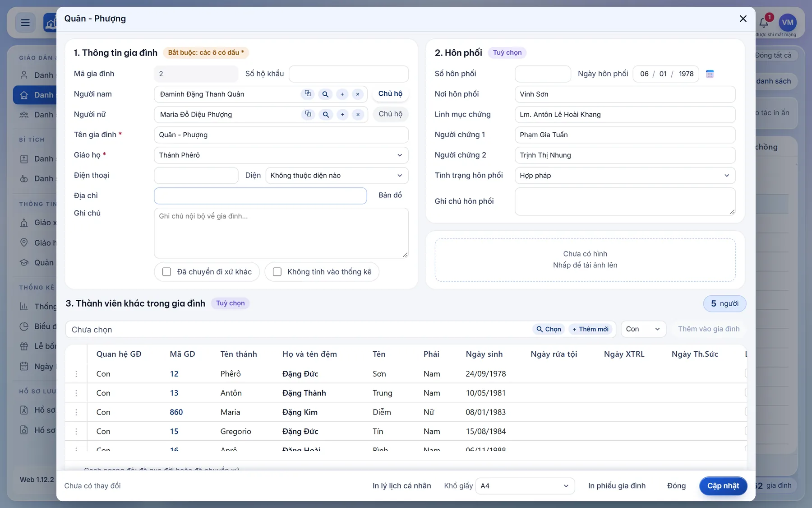Expand the Diện dropdown

pos(337,175)
